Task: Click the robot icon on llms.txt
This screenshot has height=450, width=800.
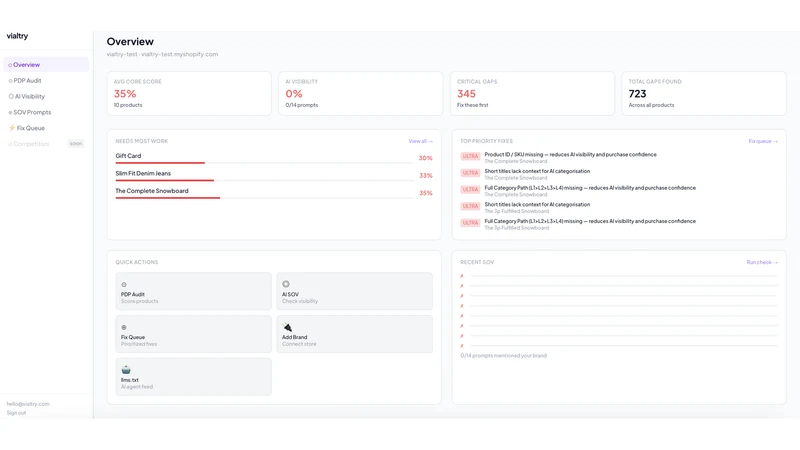Action: (126, 370)
